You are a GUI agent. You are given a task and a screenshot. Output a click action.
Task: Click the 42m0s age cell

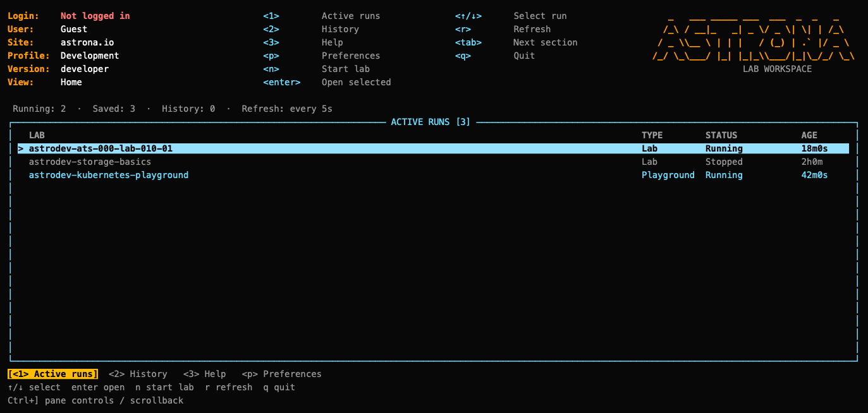(x=815, y=175)
